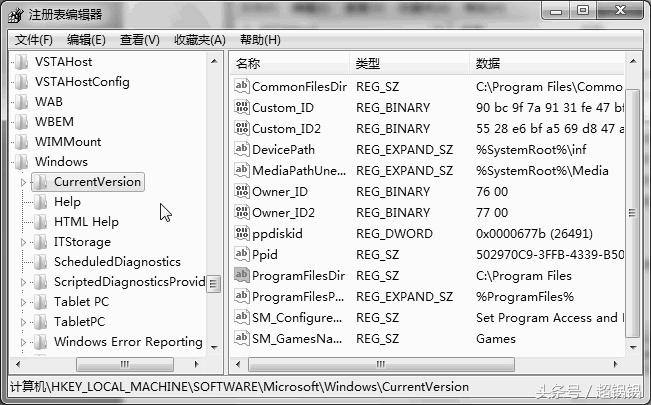Select the HTML Help tree key label
The height and width of the screenshot is (405, 651).
(x=86, y=222)
